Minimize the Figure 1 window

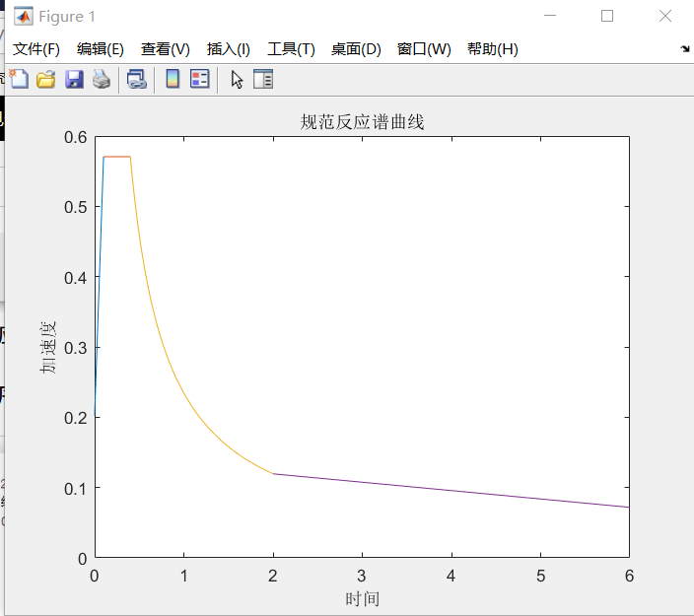(x=550, y=16)
